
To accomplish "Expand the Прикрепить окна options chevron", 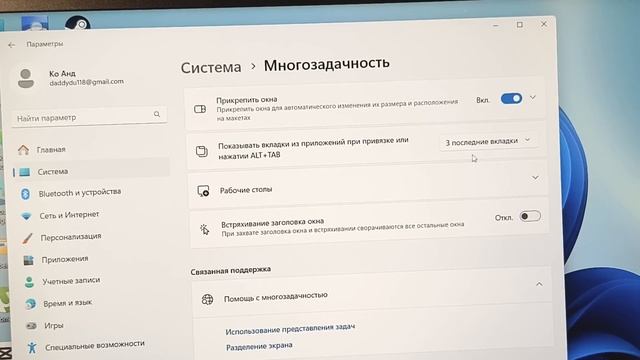I will pos(533,98).
